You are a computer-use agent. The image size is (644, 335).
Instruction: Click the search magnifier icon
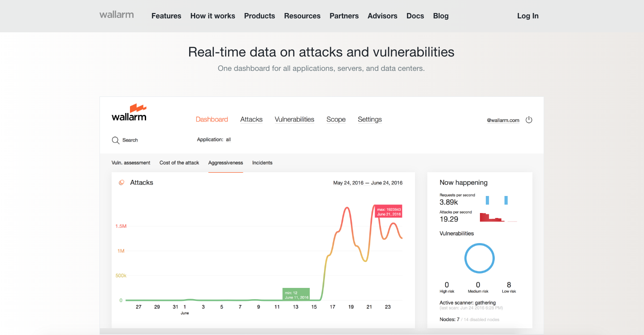[115, 140]
